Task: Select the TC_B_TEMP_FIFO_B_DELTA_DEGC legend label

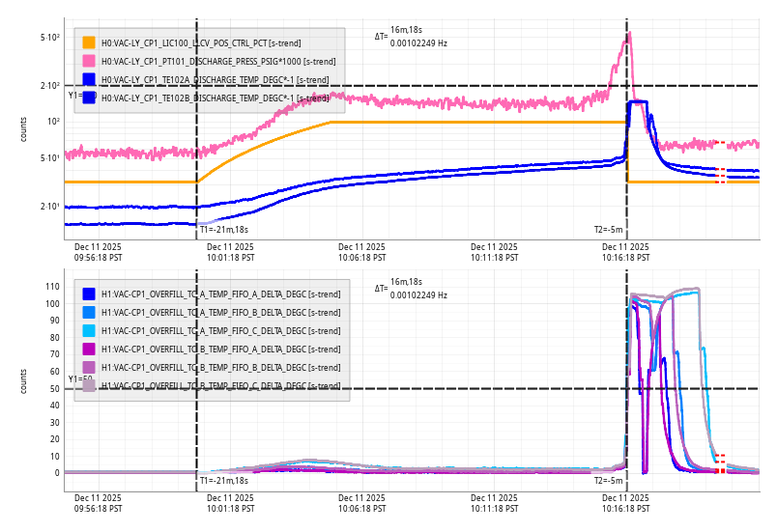Action: (x=220, y=368)
